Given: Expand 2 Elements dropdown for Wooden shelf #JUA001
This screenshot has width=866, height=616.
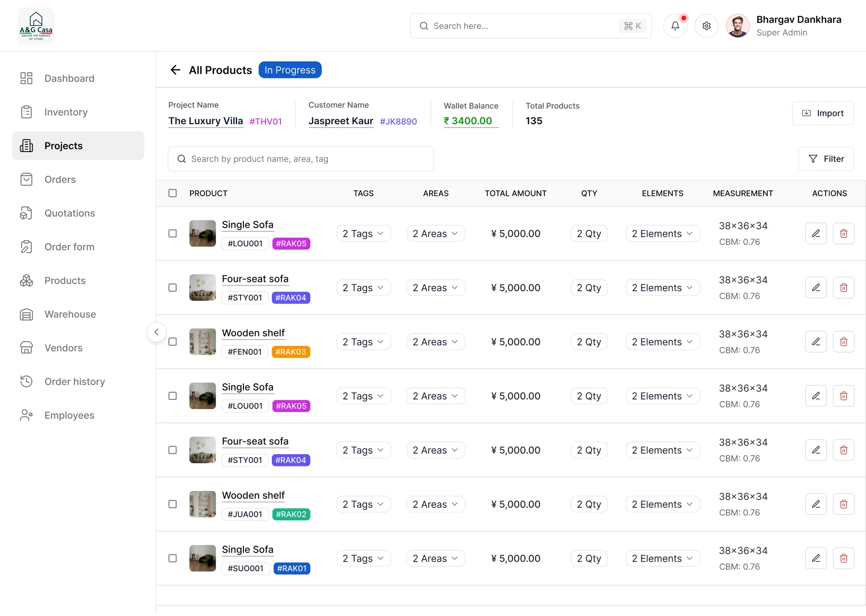Looking at the screenshot, I should pos(662,504).
